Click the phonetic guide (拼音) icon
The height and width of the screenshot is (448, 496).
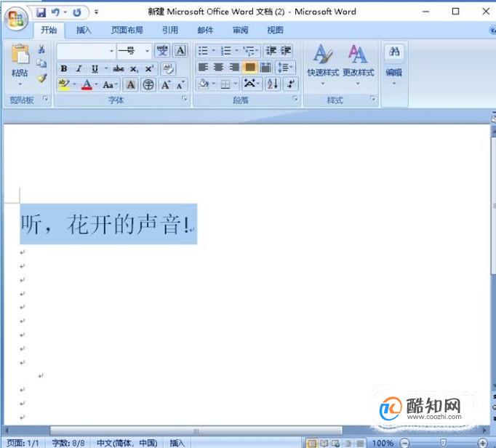pyautogui.click(x=162, y=51)
